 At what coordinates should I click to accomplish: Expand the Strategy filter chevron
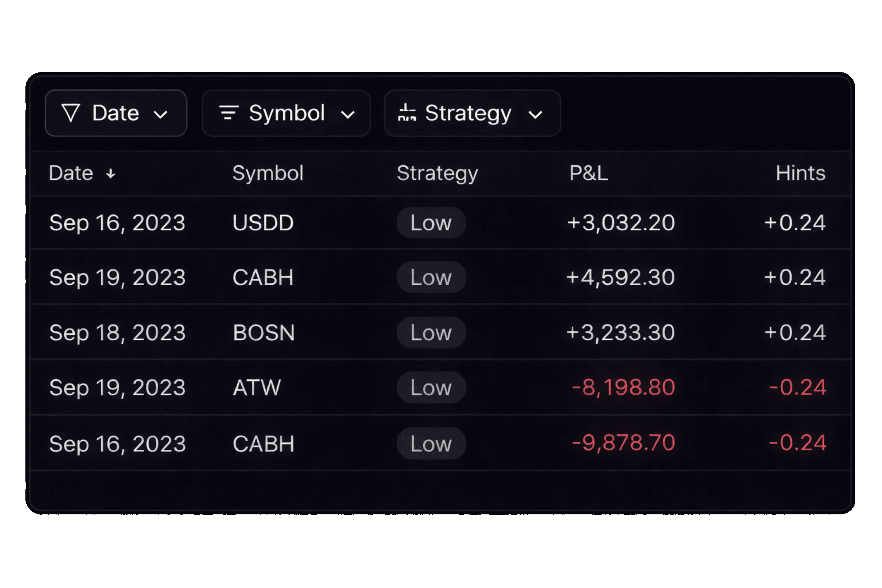535,115
